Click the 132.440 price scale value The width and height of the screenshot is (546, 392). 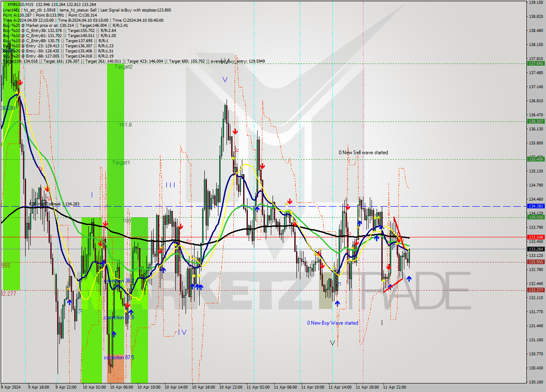tap(536, 283)
